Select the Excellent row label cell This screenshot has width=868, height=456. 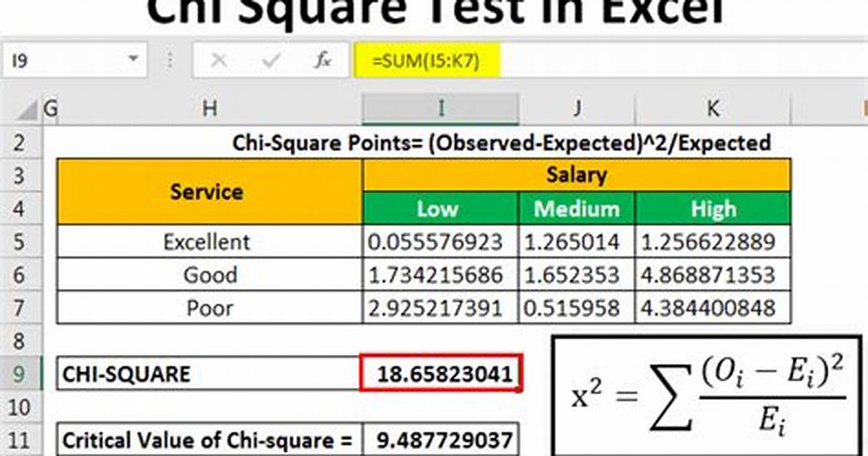click(209, 242)
